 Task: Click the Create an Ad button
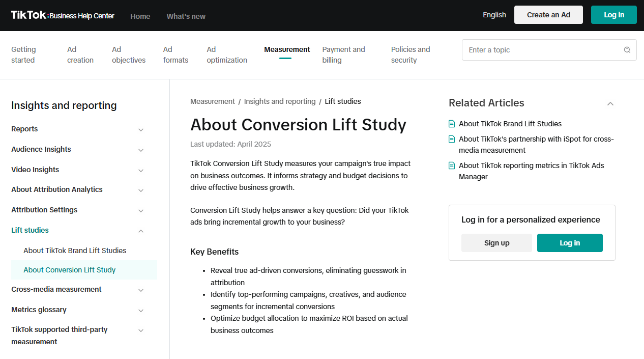[548, 15]
